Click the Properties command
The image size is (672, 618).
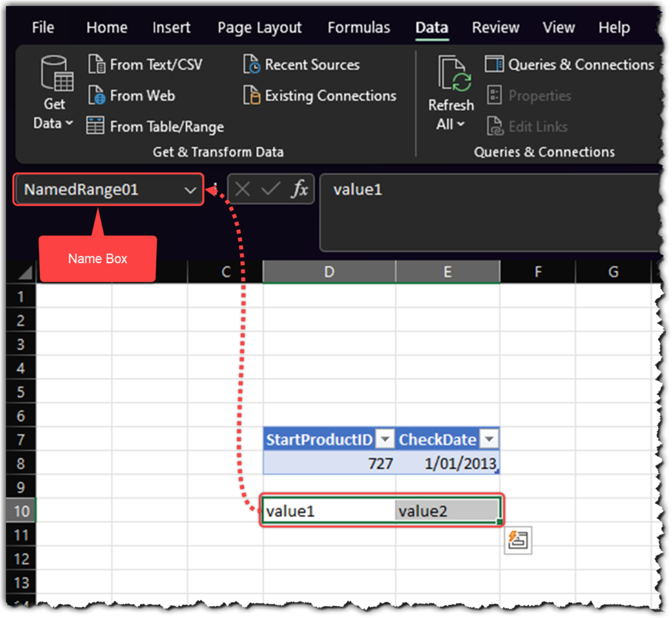[x=529, y=96]
